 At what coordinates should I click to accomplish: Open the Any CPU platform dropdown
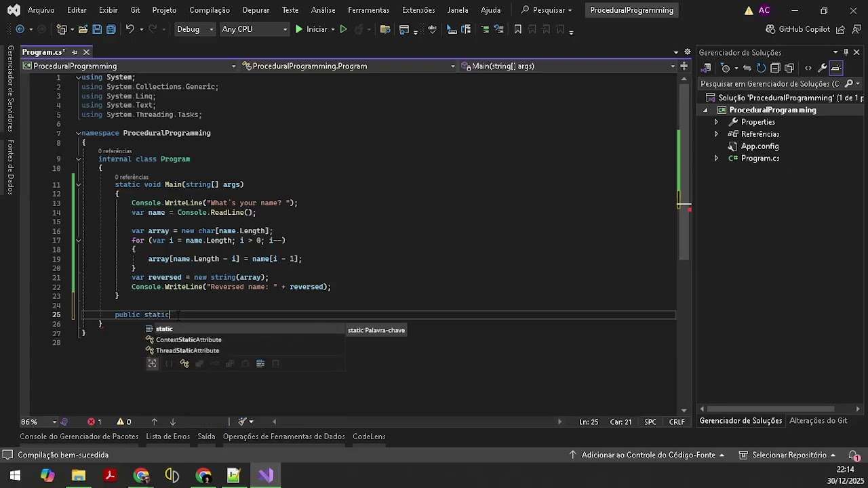pyautogui.click(x=254, y=29)
